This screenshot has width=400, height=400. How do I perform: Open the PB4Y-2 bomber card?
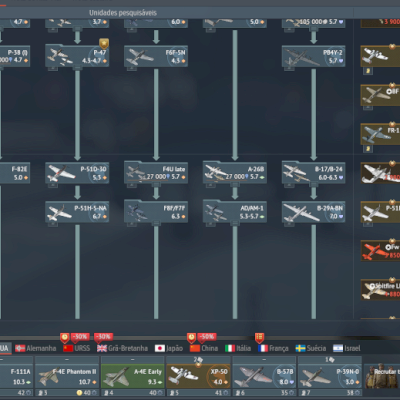point(313,56)
